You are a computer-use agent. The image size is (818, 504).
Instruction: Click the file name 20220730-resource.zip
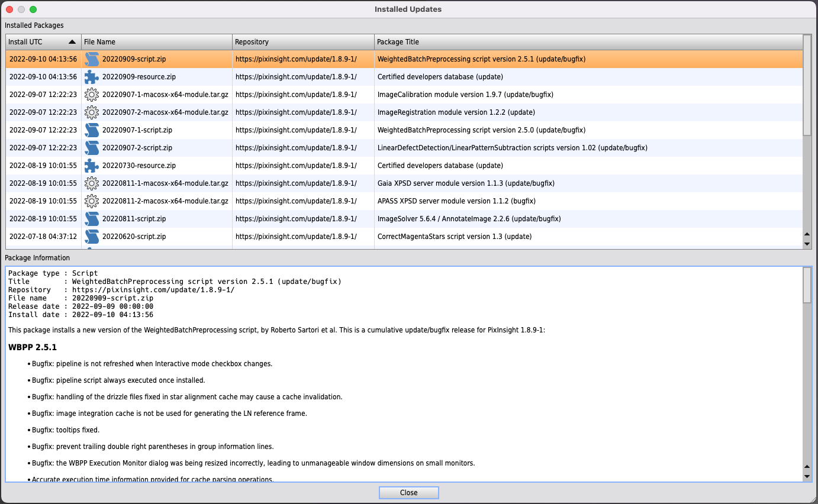(x=139, y=166)
